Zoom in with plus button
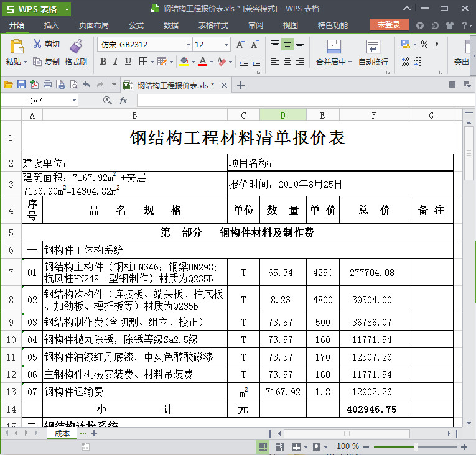The width and height of the screenshot is (476, 455). pos(464,447)
